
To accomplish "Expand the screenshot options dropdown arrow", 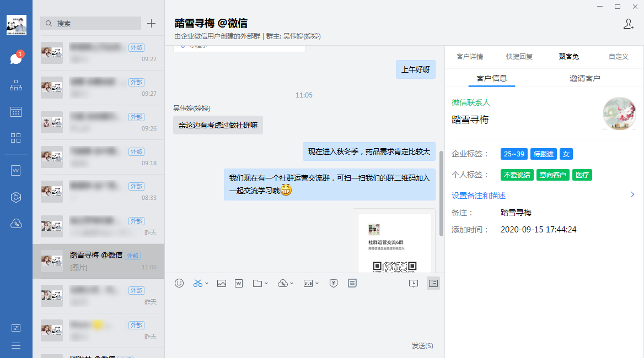I will click(x=207, y=283).
